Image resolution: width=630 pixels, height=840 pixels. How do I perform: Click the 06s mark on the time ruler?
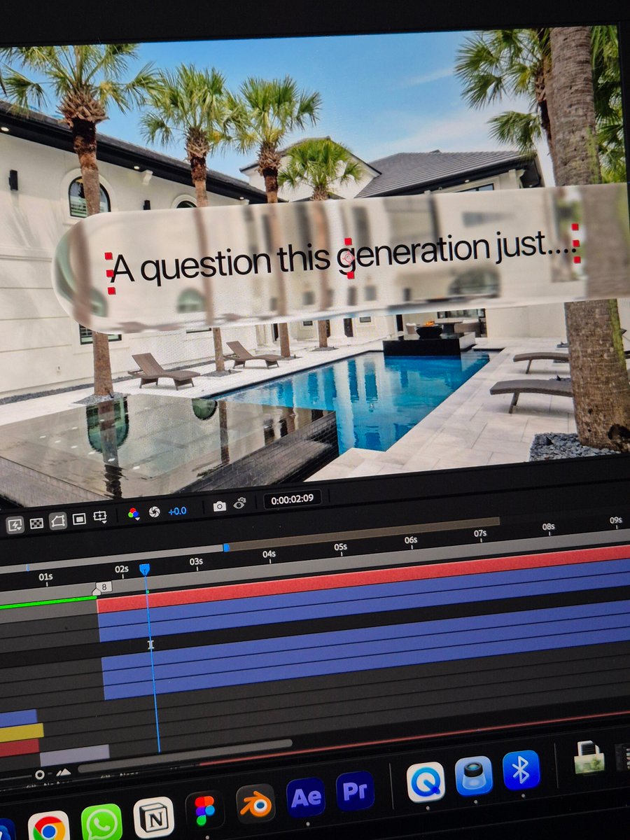(x=410, y=540)
